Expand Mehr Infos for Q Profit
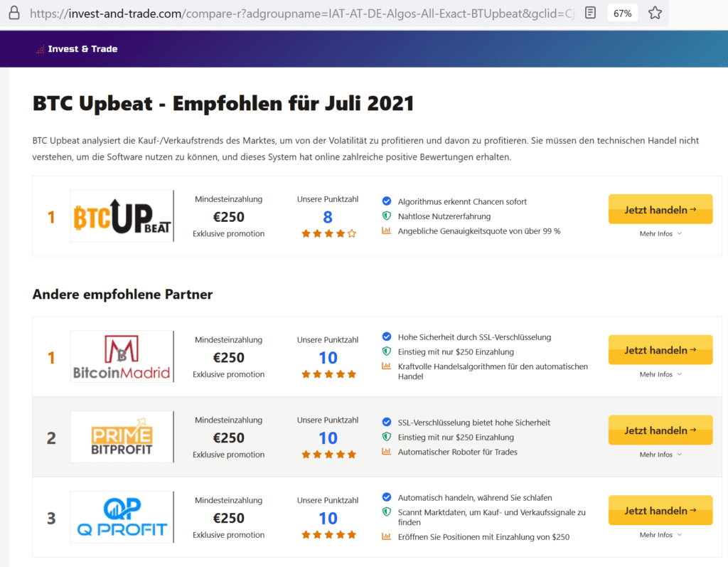Screen dimensions: 728x567 point(660,535)
